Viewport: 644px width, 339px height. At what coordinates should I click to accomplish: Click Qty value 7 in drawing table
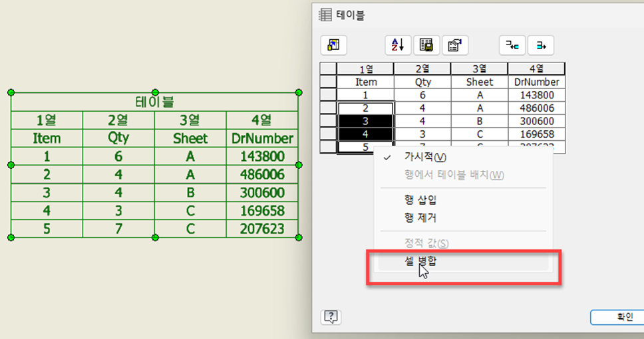pos(118,229)
